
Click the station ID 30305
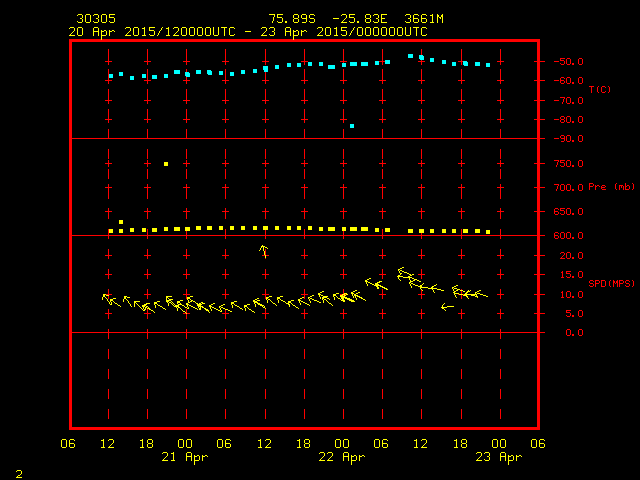point(96,19)
